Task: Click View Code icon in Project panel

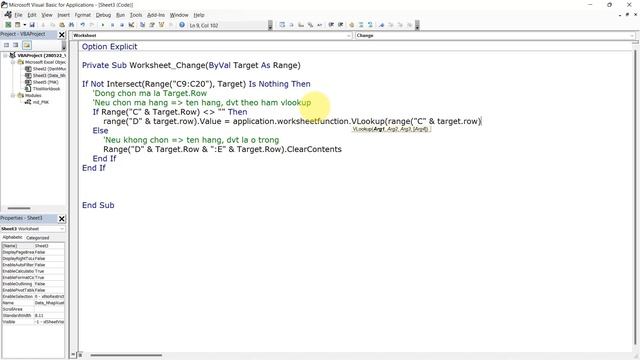Action: coord(7,45)
